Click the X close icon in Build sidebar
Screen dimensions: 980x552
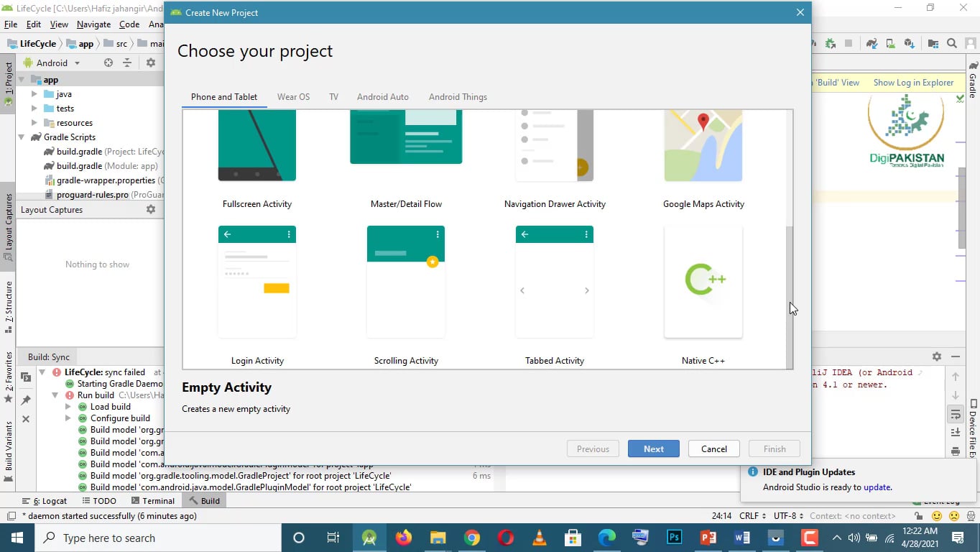[x=26, y=419]
